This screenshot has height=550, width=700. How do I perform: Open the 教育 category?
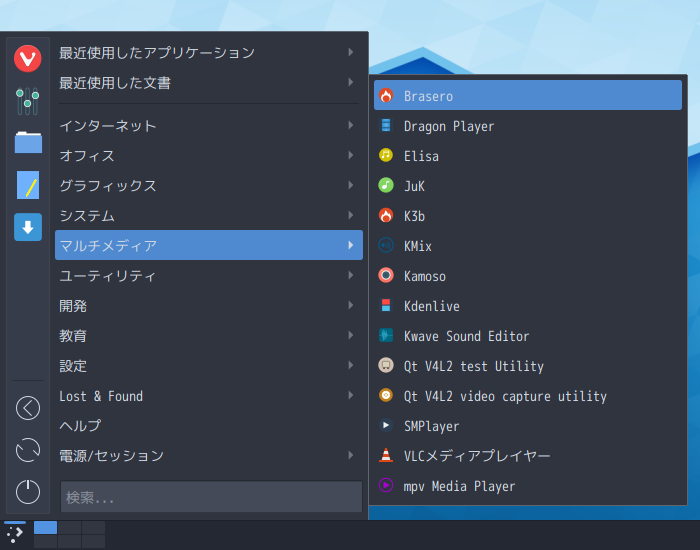point(209,335)
